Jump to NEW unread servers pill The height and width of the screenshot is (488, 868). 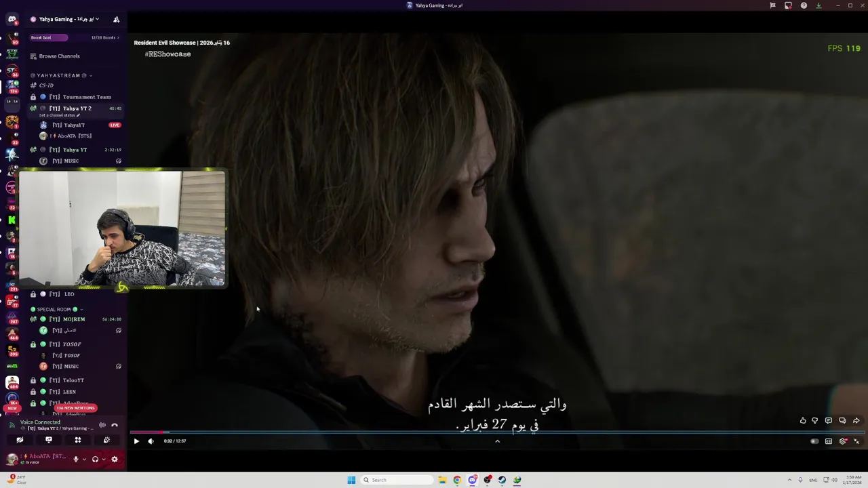coord(12,408)
